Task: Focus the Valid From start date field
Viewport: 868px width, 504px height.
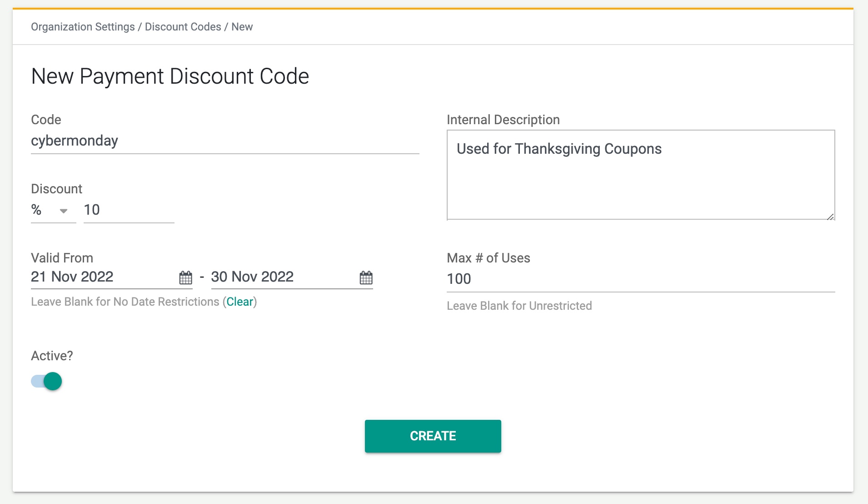Action: coord(91,277)
